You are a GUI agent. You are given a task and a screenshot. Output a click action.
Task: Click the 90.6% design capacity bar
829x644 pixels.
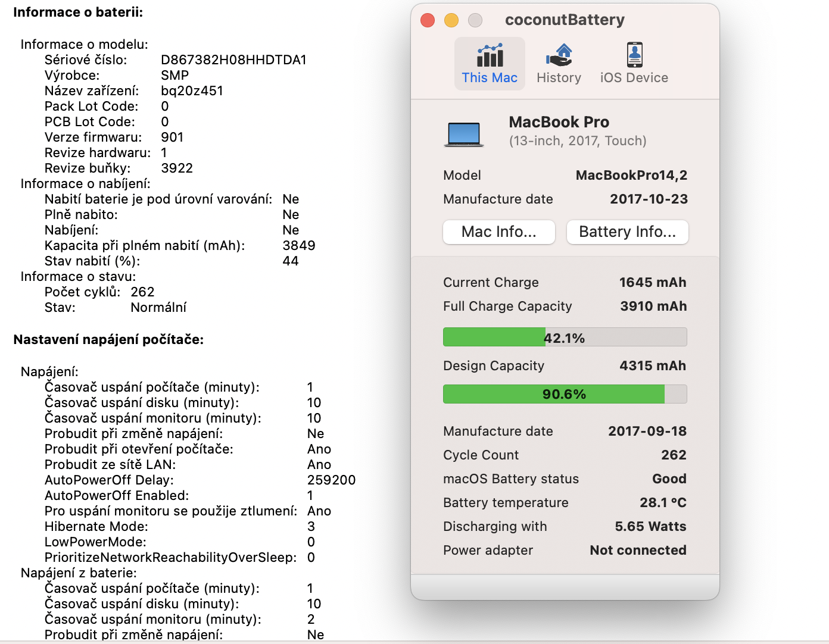point(565,394)
